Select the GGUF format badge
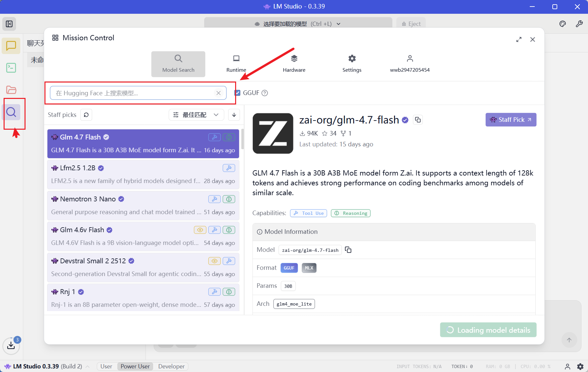588x372 pixels. (x=289, y=268)
